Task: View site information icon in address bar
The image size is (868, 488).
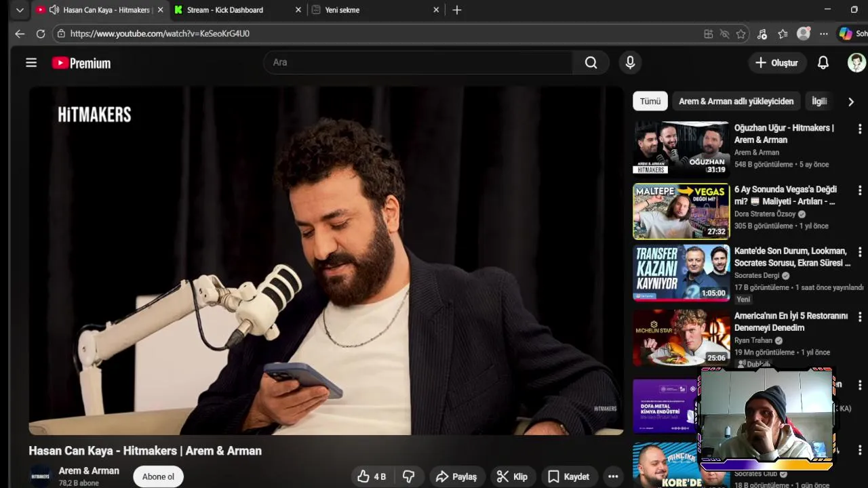Action: coord(61,33)
